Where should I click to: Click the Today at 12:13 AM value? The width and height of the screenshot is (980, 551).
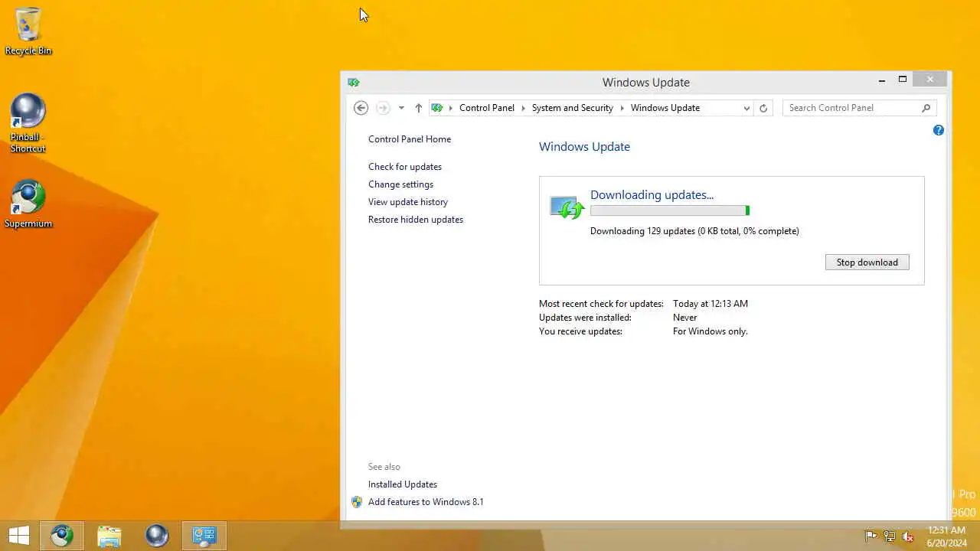(710, 304)
